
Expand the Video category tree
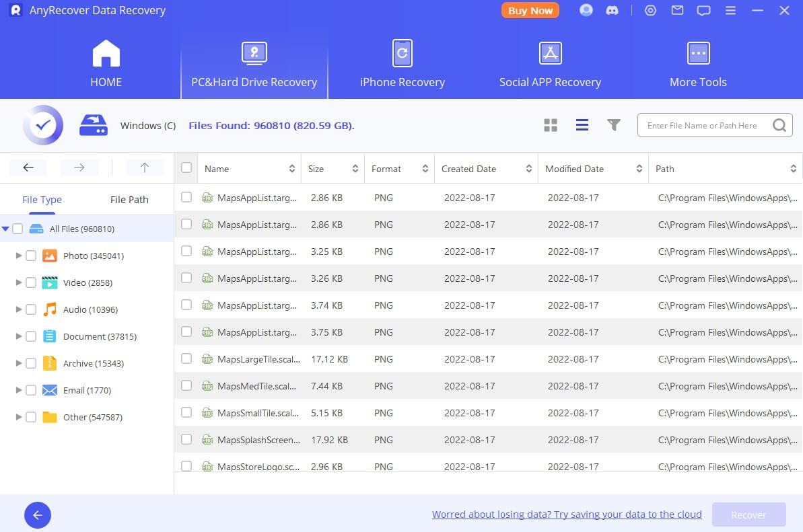pyautogui.click(x=19, y=282)
